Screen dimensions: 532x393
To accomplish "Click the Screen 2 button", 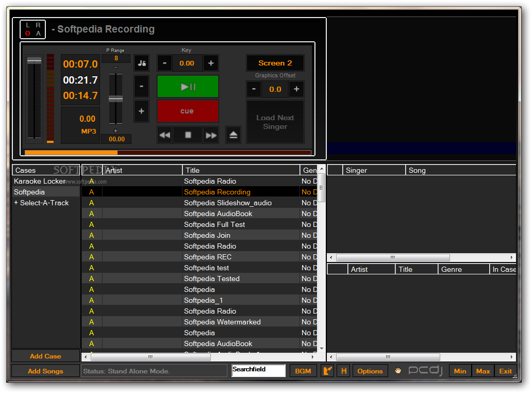I will [275, 63].
